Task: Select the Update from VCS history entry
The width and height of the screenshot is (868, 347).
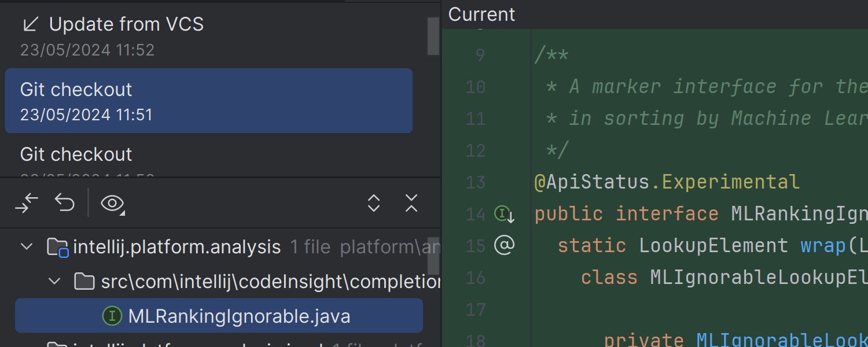Action: (126, 24)
